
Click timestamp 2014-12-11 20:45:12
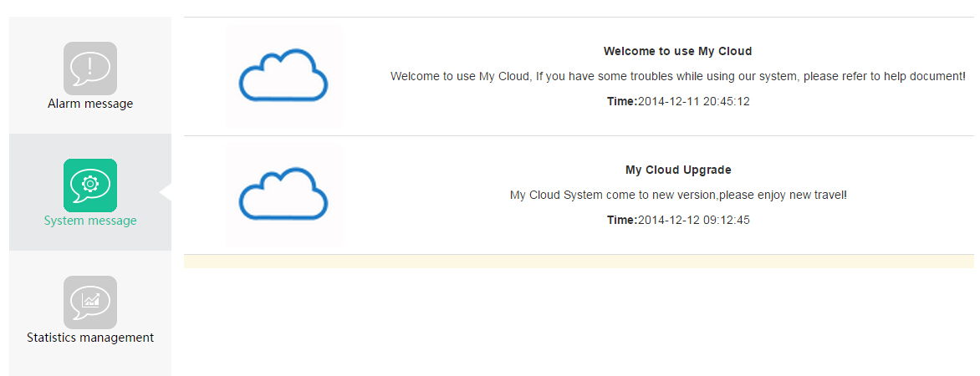pos(693,101)
